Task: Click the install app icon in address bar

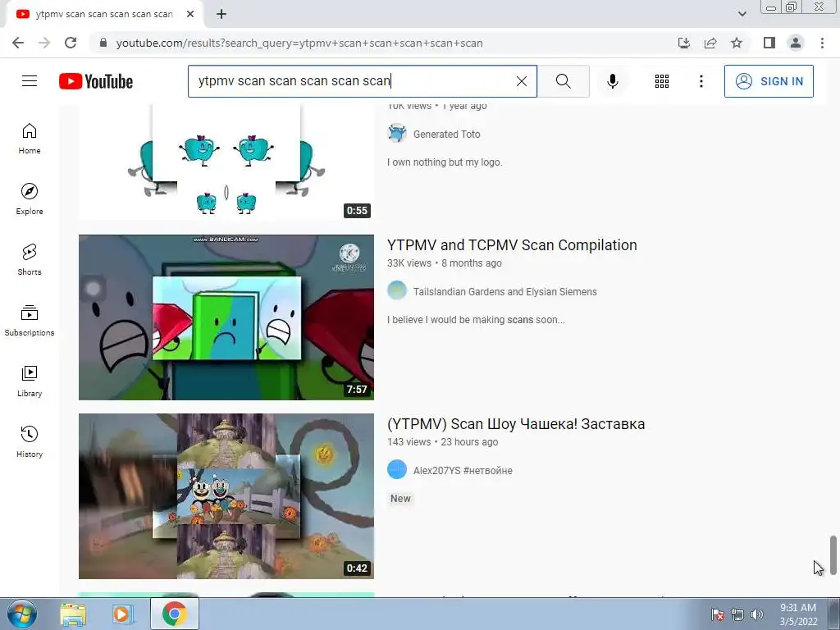Action: click(684, 43)
